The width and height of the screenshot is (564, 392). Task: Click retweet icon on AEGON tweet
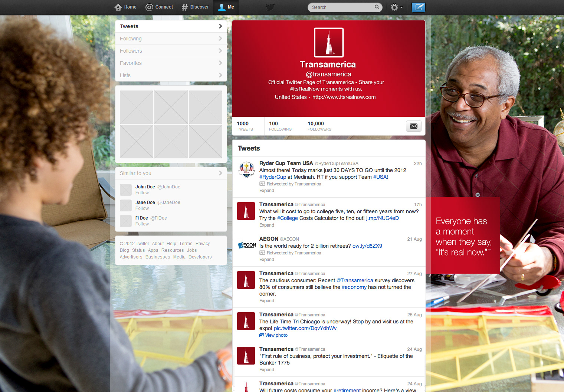(262, 253)
